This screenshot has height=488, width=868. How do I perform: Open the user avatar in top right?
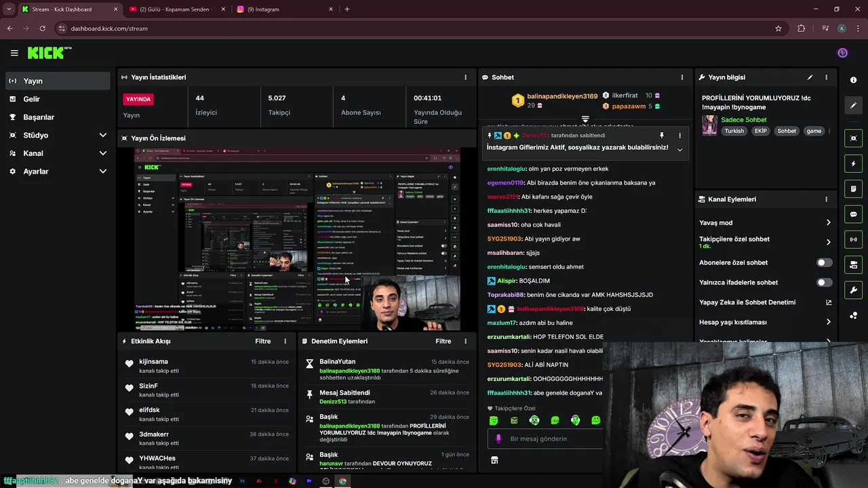[x=842, y=53]
